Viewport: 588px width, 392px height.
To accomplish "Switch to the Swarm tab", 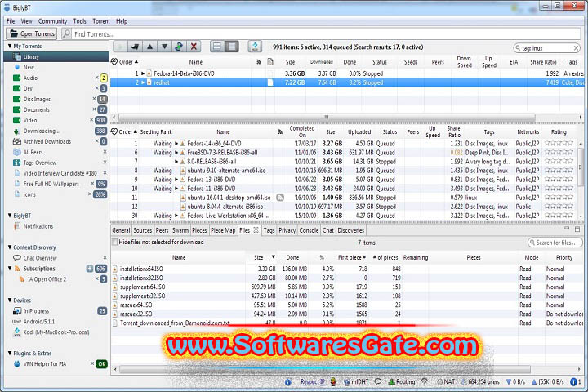I will 180,230.
